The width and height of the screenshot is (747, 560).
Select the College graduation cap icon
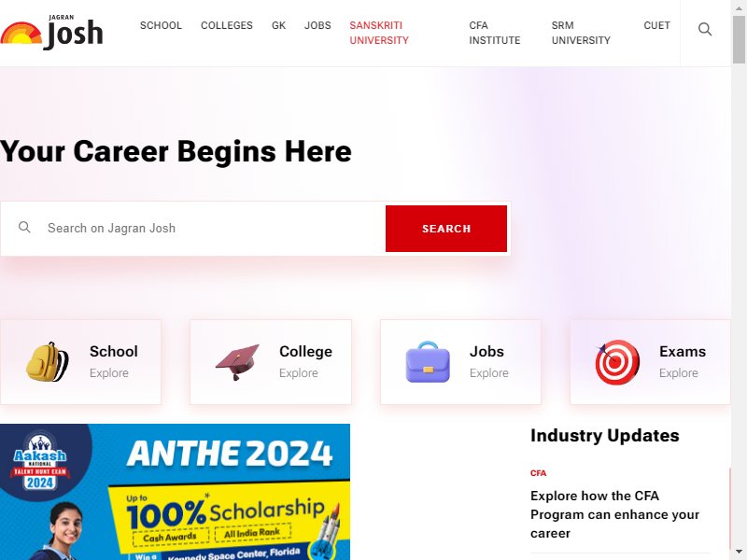click(237, 362)
